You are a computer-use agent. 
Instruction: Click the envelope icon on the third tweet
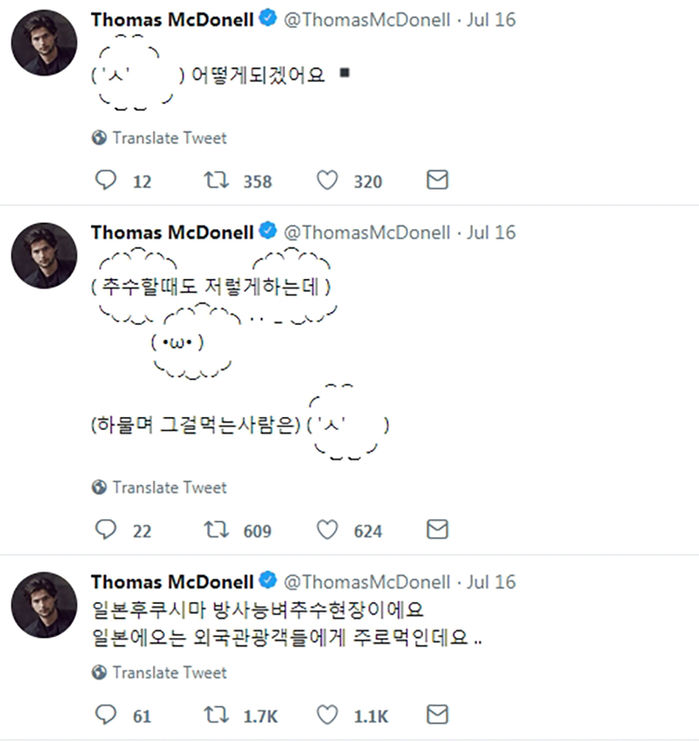(437, 714)
